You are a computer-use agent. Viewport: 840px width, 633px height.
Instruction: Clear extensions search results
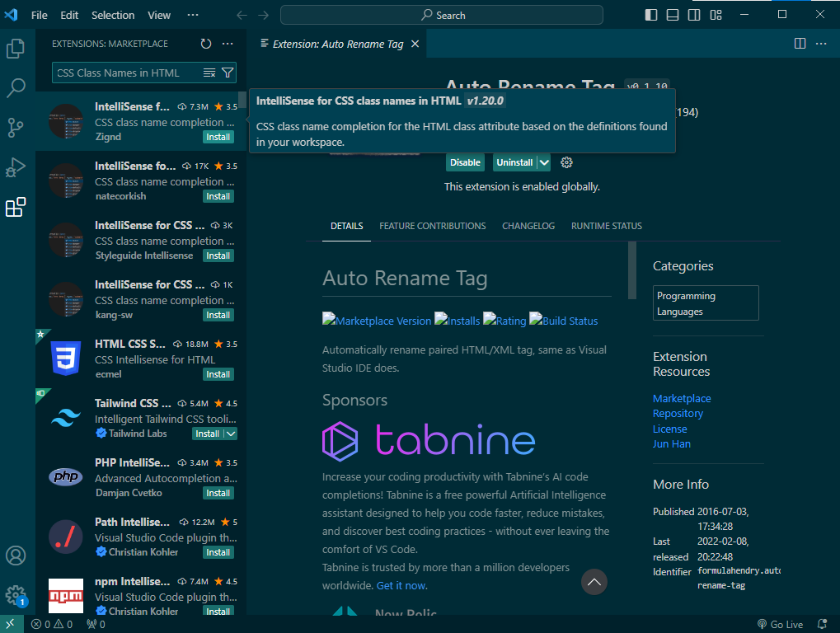click(x=209, y=73)
